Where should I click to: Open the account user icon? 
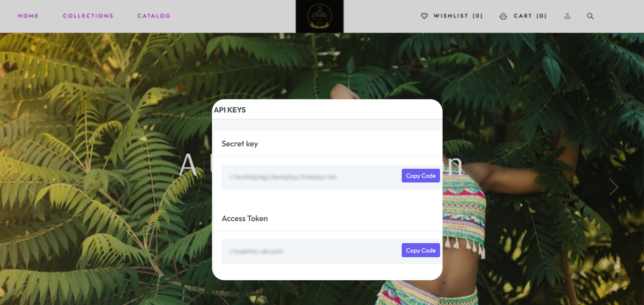pos(567,16)
